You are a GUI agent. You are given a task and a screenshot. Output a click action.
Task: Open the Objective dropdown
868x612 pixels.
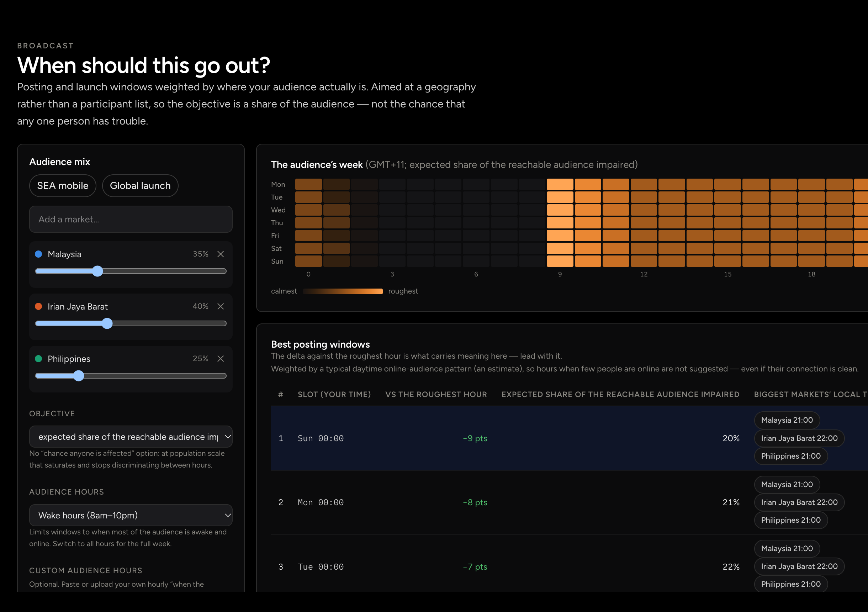[131, 437]
